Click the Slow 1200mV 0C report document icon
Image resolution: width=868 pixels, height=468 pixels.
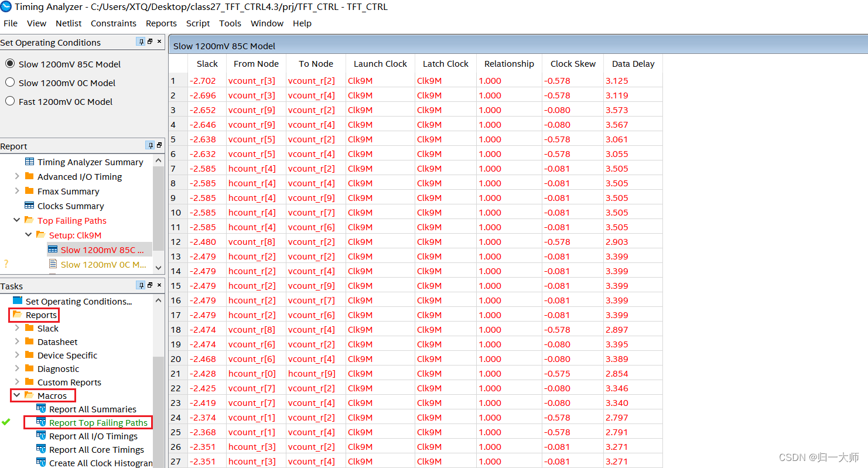click(53, 264)
